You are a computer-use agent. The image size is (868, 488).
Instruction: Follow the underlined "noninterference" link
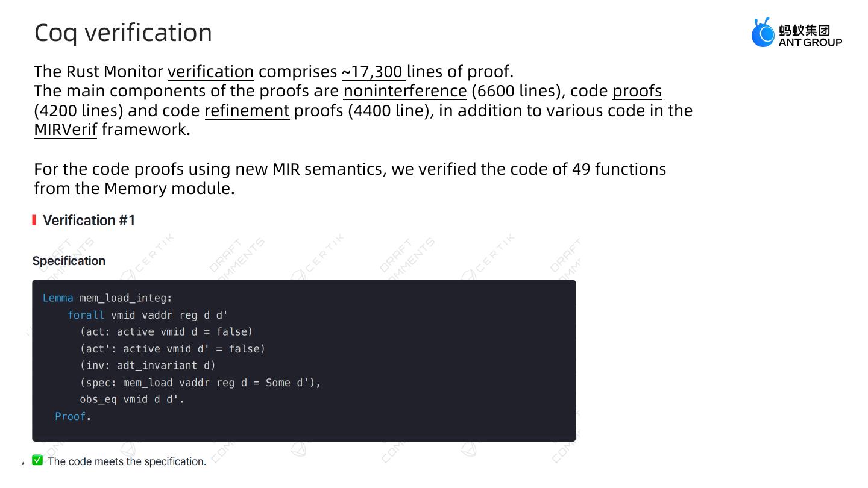tap(404, 91)
